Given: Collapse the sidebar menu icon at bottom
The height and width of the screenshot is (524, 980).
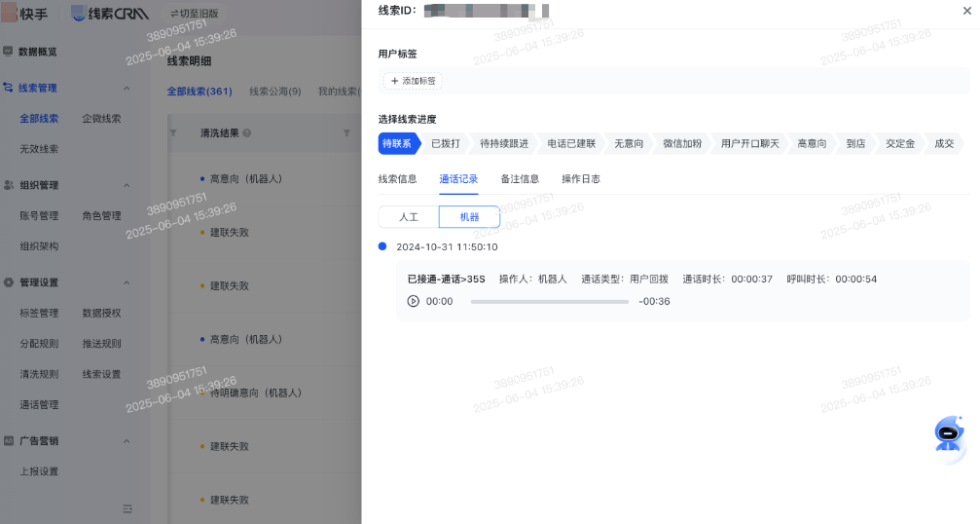Looking at the screenshot, I should (127, 509).
